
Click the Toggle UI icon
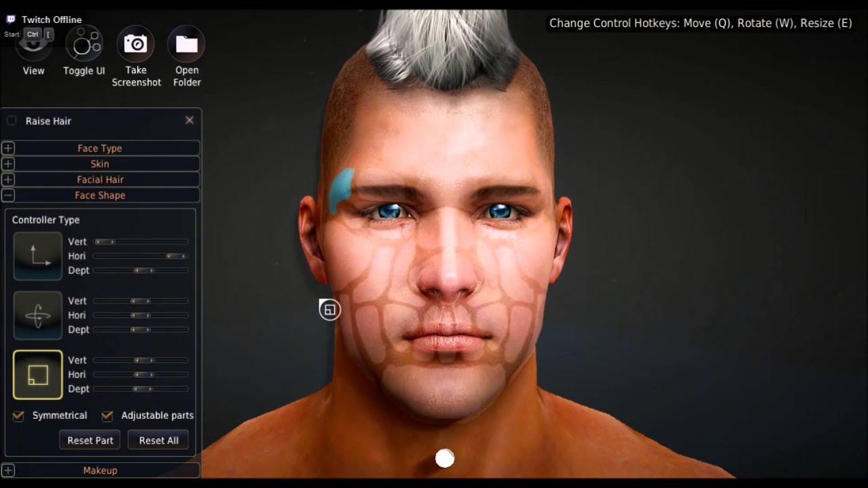(84, 44)
